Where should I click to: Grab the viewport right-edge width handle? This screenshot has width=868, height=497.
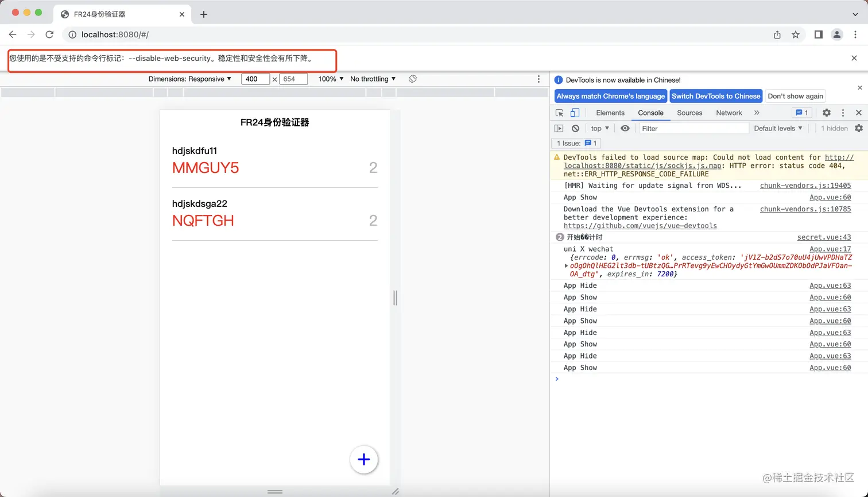point(395,298)
